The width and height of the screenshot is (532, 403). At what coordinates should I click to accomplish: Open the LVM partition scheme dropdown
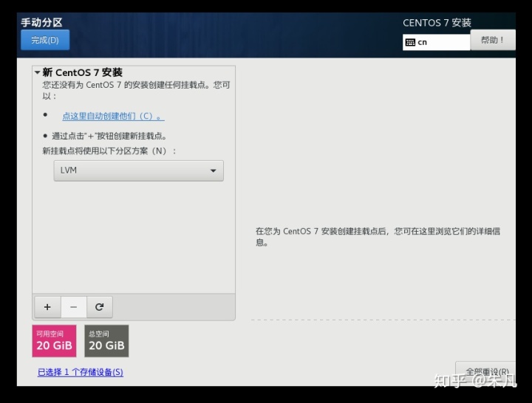(138, 170)
